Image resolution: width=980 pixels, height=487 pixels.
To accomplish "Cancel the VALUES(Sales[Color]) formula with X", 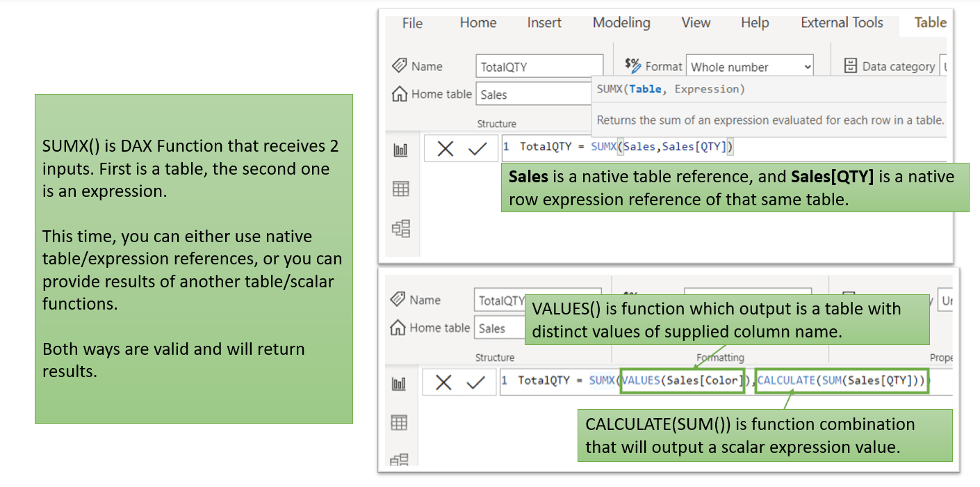I will [443, 382].
